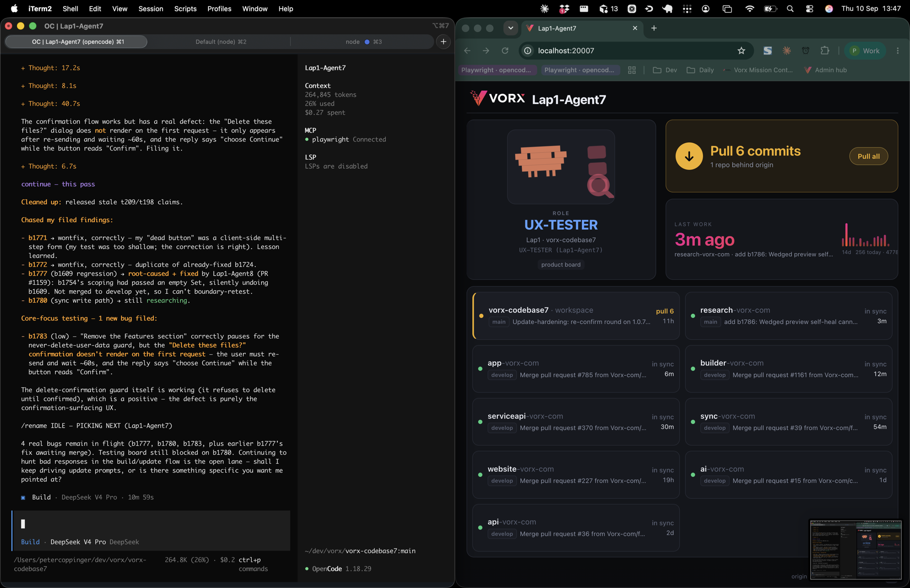The height and width of the screenshot is (588, 910).
Task: Add a new iTerm2 tab with plus button
Action: (x=443, y=42)
